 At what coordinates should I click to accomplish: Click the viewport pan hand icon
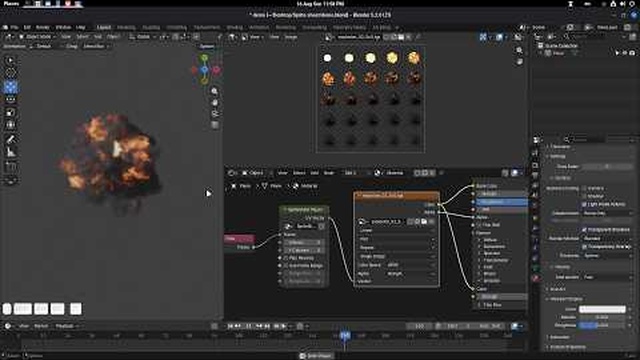215,102
